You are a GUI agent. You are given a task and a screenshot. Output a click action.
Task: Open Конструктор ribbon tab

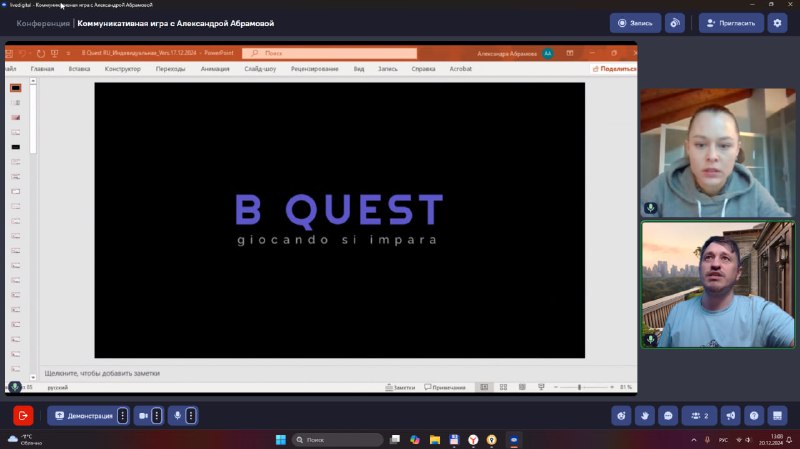(122, 69)
